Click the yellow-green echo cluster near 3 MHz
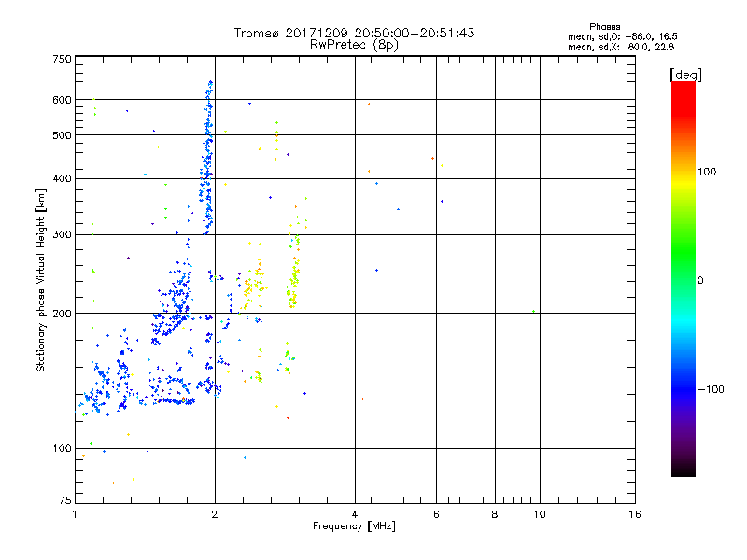This screenshot has width=747, height=560. pos(293,272)
